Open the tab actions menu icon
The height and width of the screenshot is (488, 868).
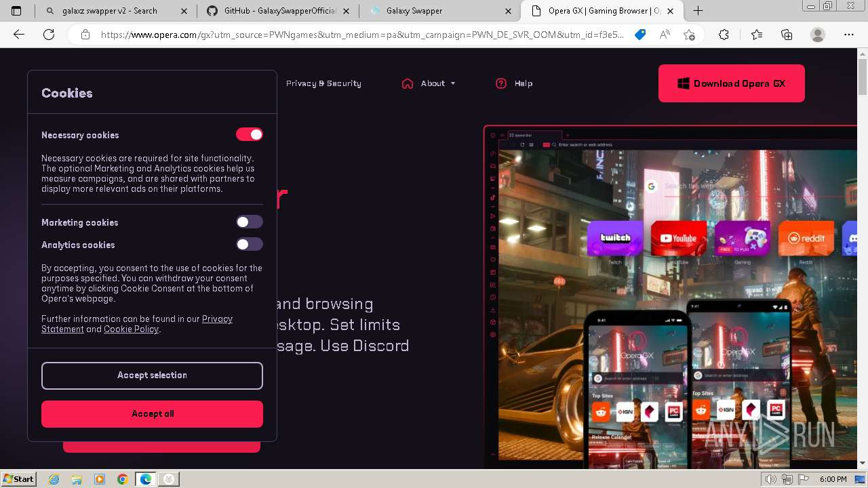[x=16, y=11]
